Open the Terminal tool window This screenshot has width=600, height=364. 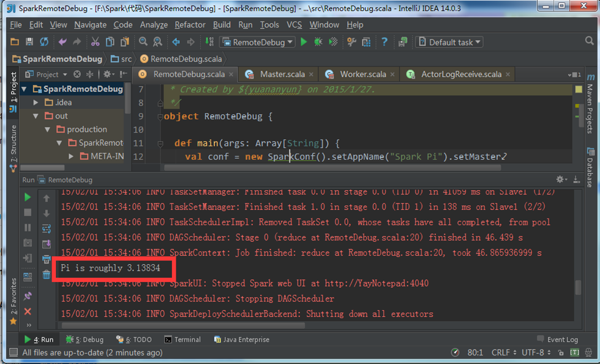click(x=182, y=340)
